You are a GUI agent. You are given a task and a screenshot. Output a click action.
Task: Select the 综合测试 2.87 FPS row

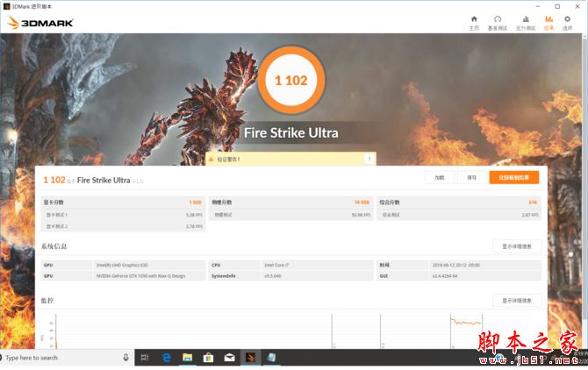[x=459, y=215]
